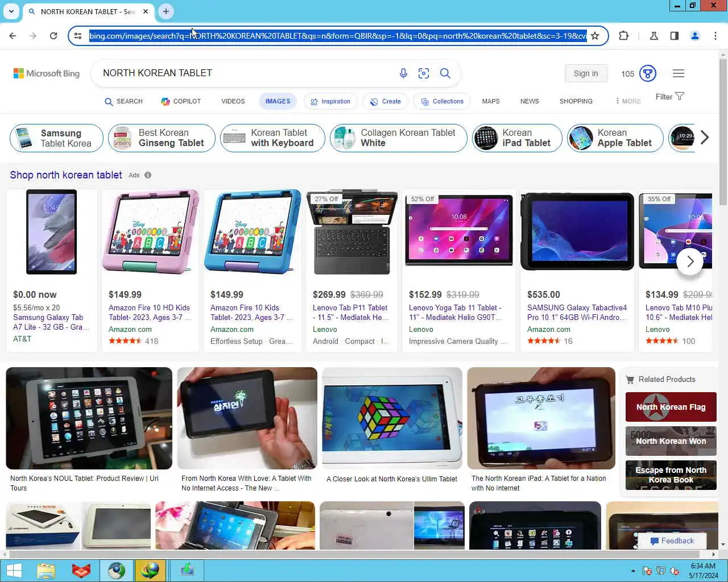Open Windows Start button

pos(14,571)
